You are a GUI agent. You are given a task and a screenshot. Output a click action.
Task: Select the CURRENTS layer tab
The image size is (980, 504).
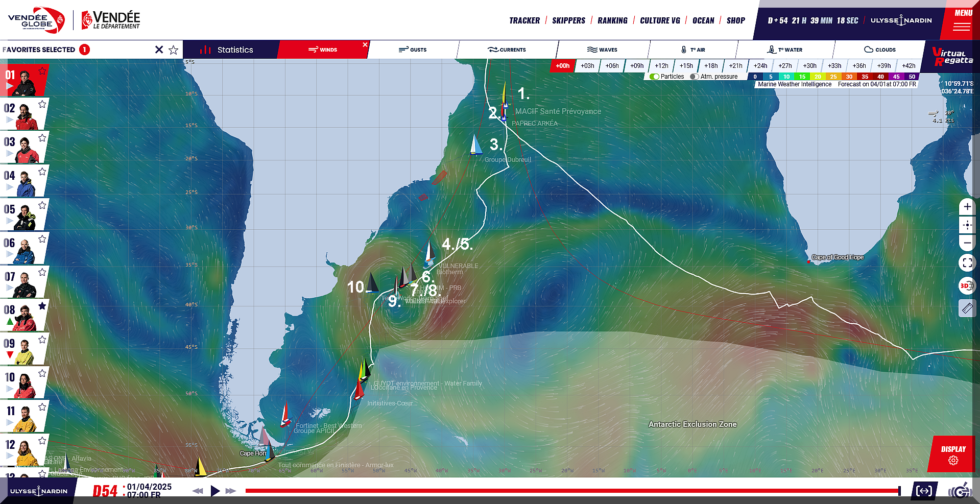(507, 50)
